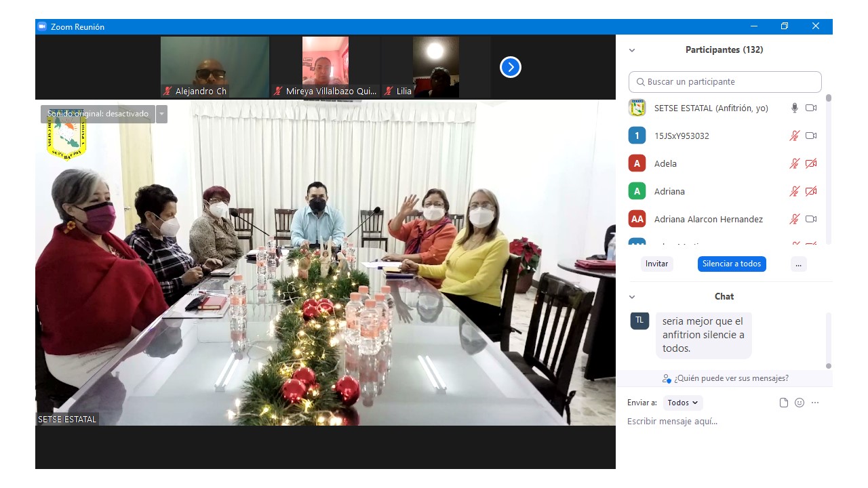
Task: Click the 'Buscar un participante' search field
Action: pyautogui.click(x=725, y=82)
